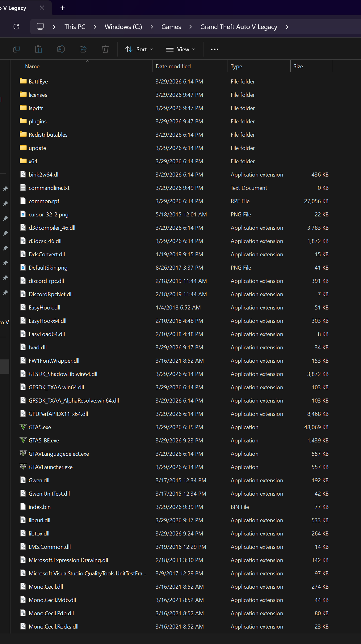This screenshot has width=361, height=644.
Task: Select the GTAVLauncher.exe icon
Action: coord(23,467)
